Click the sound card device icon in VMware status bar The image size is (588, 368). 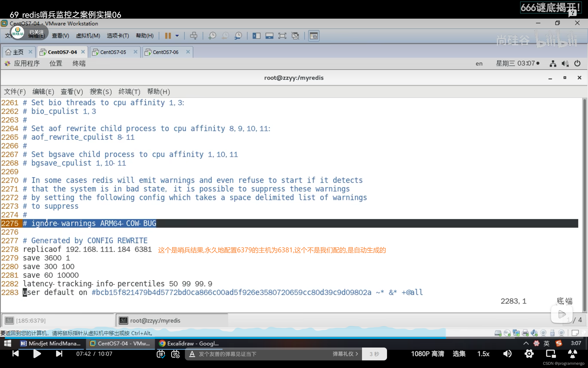point(534,333)
